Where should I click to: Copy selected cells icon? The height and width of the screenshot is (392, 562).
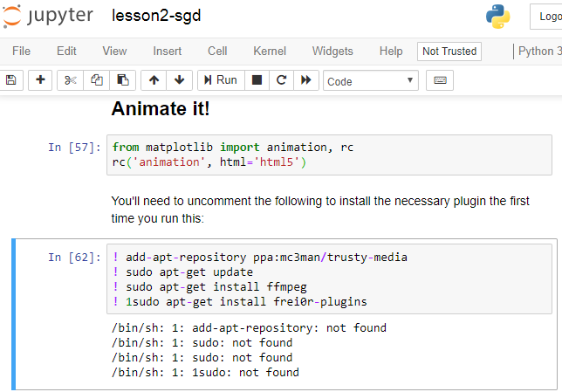(x=97, y=80)
